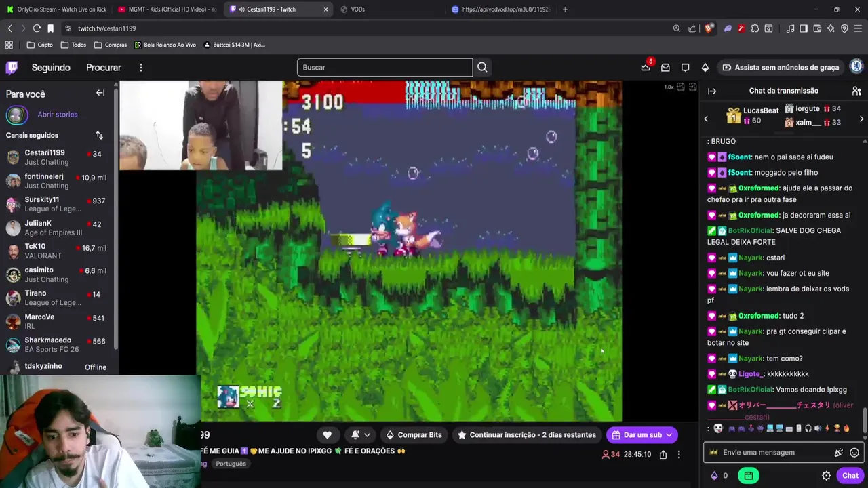Open fontinnelerj channel in sidebar
Image resolution: width=868 pixels, height=488 pixels.
tap(59, 181)
